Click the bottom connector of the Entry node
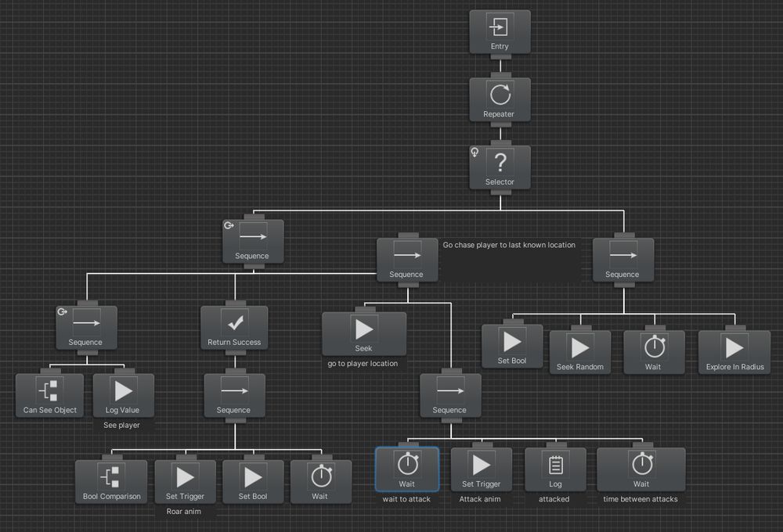The width and height of the screenshot is (783, 532). pyautogui.click(x=500, y=56)
